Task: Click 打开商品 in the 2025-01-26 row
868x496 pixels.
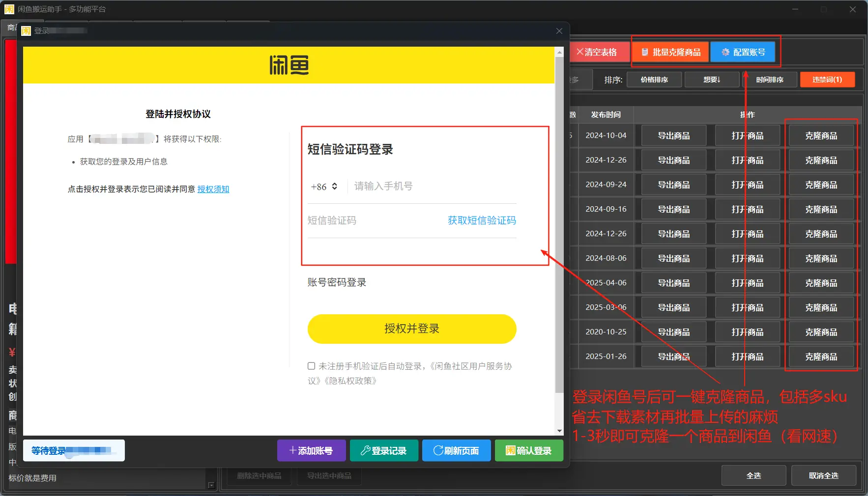Action: click(748, 357)
